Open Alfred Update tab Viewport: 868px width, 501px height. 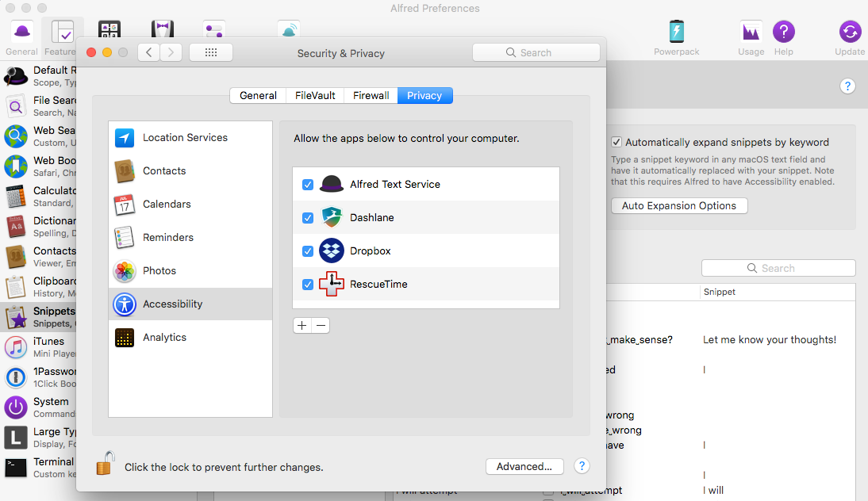point(850,38)
